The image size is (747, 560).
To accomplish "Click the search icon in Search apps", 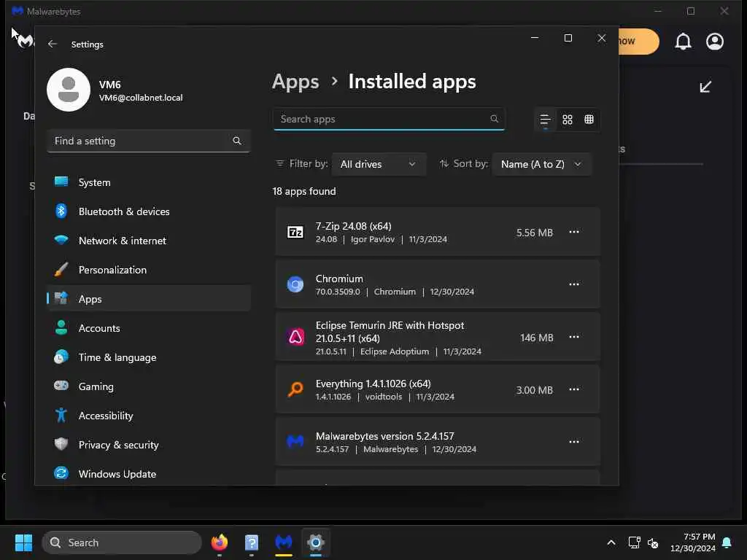I will tap(494, 119).
